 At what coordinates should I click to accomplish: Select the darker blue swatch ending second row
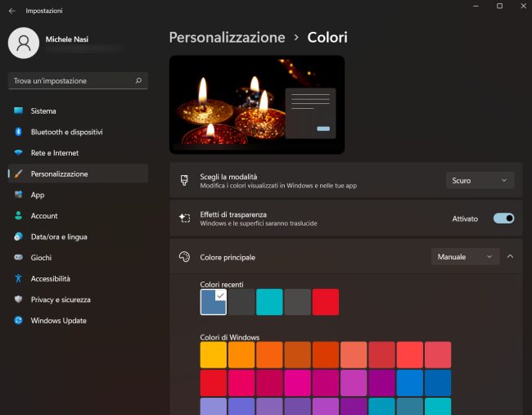click(x=438, y=383)
